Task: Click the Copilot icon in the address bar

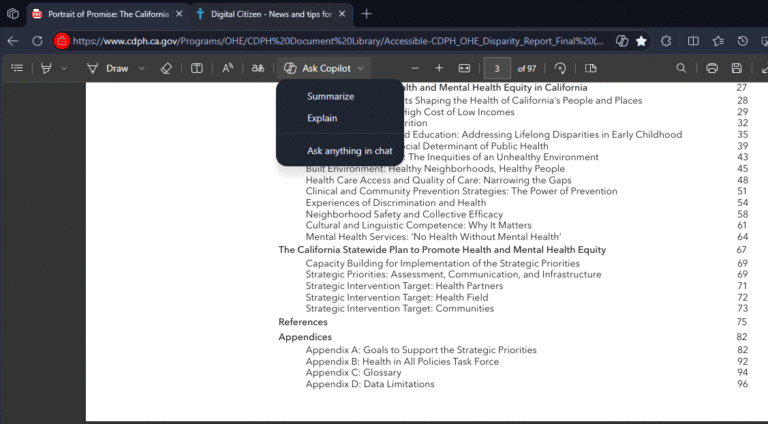Action: tap(622, 41)
